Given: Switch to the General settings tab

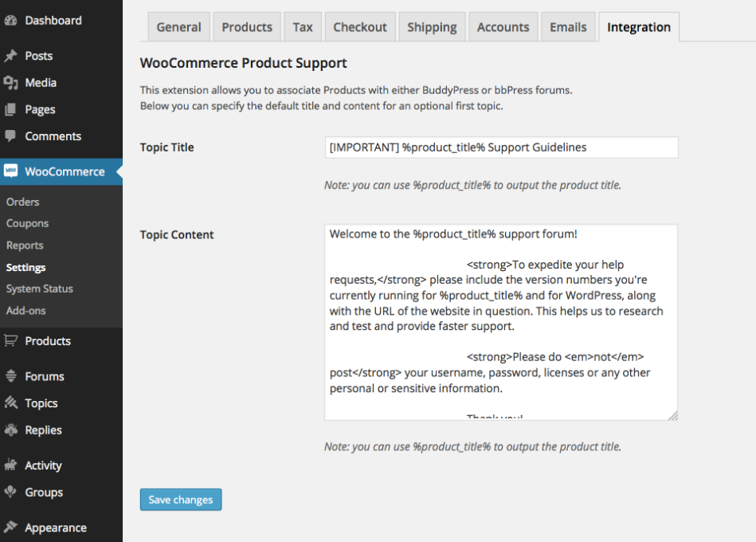Looking at the screenshot, I should coord(178,27).
